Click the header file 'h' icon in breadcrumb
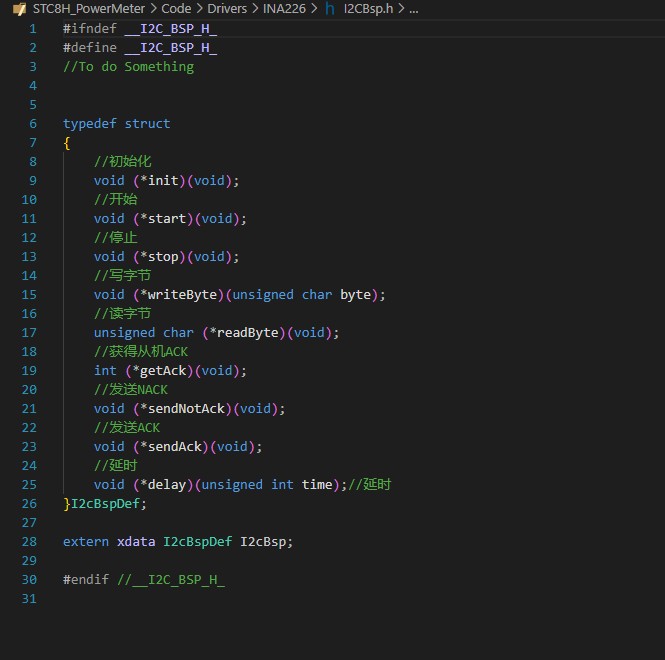Image resolution: width=665 pixels, height=660 pixels. tap(330, 8)
